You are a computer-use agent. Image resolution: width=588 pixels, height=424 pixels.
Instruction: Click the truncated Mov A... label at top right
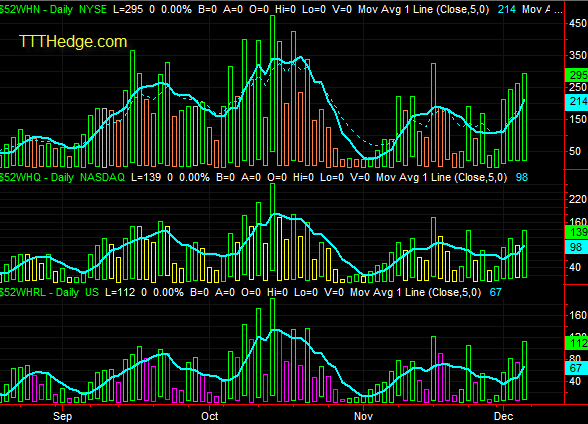[542, 9]
